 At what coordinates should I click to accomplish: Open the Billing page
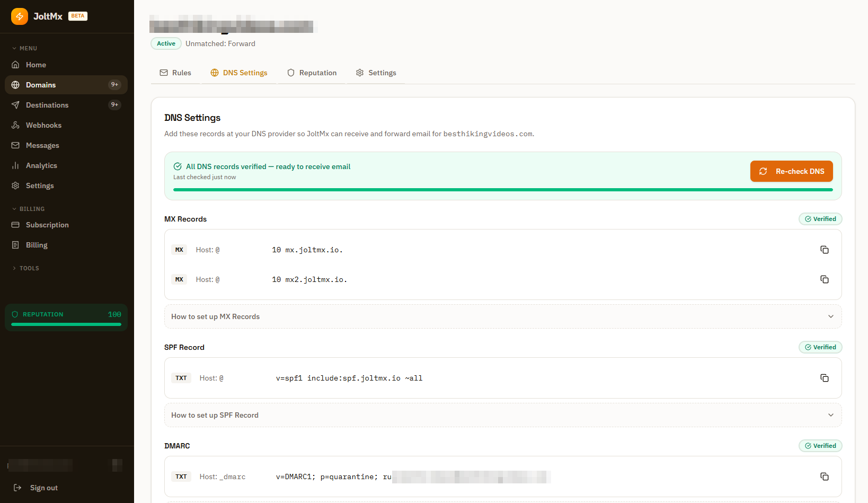coord(66,245)
